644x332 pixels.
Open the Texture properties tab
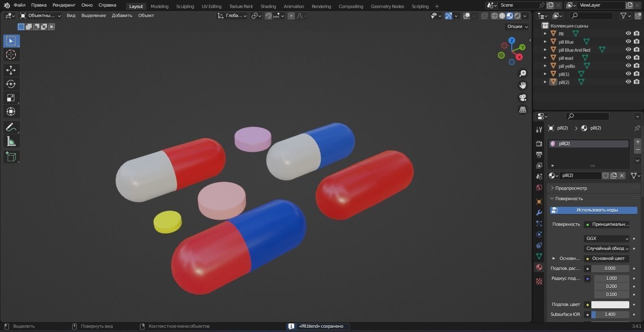(539, 281)
